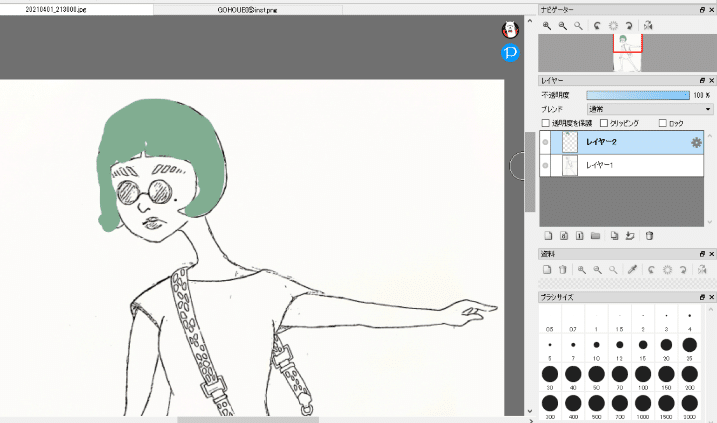This screenshot has height=423, width=717.
Task: Select the レイヤー2 layer row
Action: click(621, 142)
